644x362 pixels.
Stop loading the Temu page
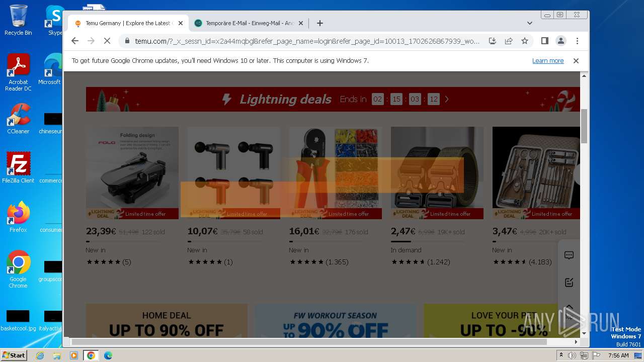[107, 41]
